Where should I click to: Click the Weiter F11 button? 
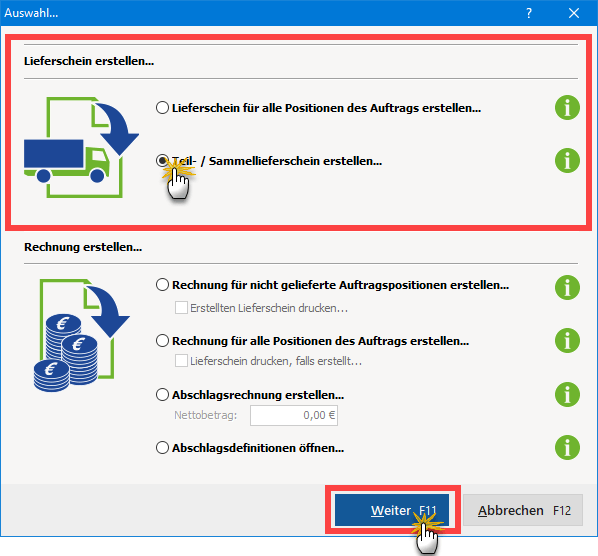point(392,510)
